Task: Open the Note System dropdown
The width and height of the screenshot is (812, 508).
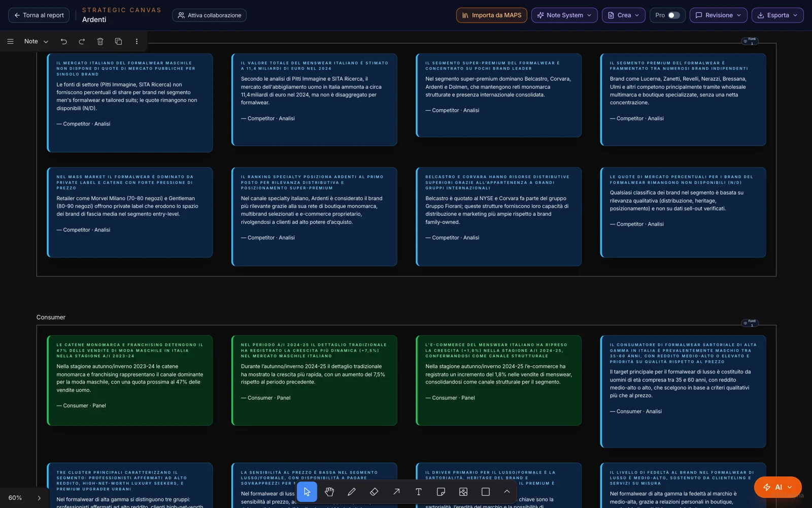Action: click(564, 15)
